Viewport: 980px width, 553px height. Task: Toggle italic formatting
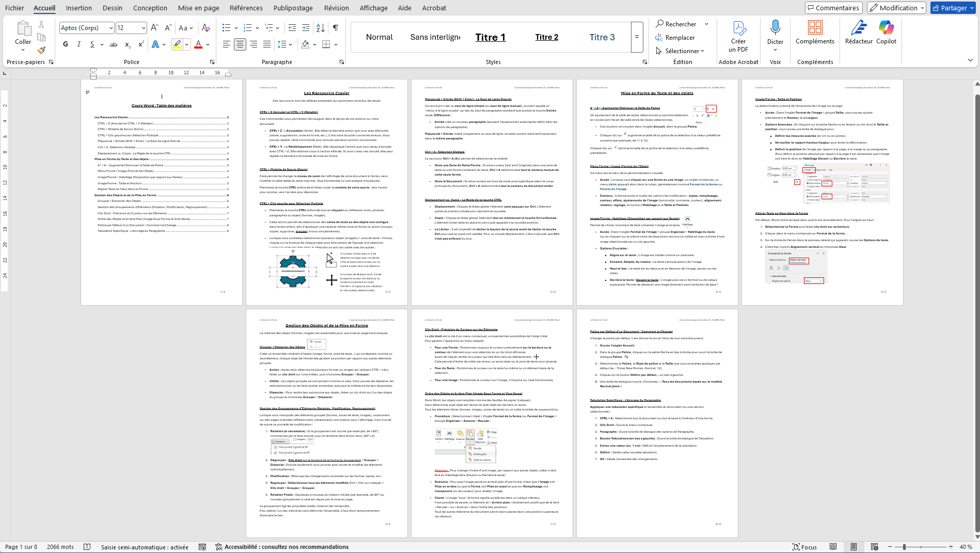click(79, 44)
